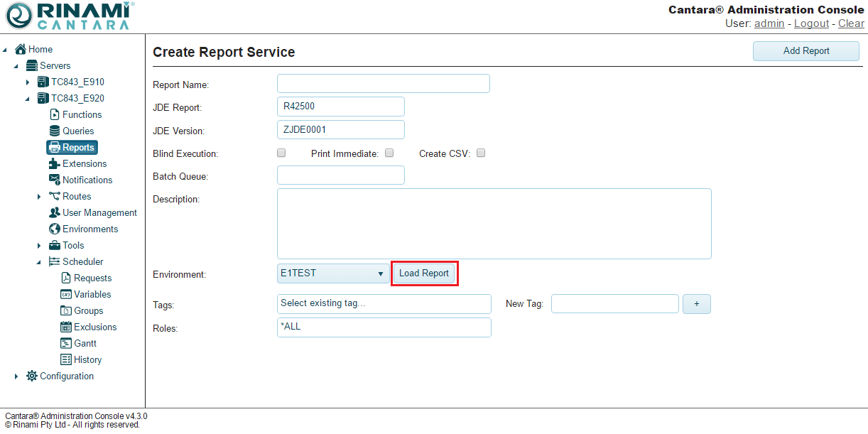Expand the TC843_E910 server node
868x434 pixels.
point(28,82)
